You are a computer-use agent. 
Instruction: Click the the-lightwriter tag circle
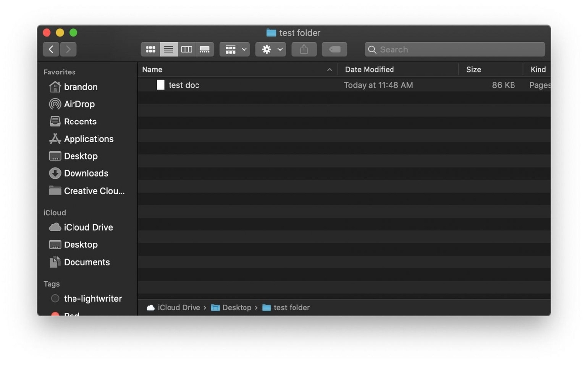(55, 298)
